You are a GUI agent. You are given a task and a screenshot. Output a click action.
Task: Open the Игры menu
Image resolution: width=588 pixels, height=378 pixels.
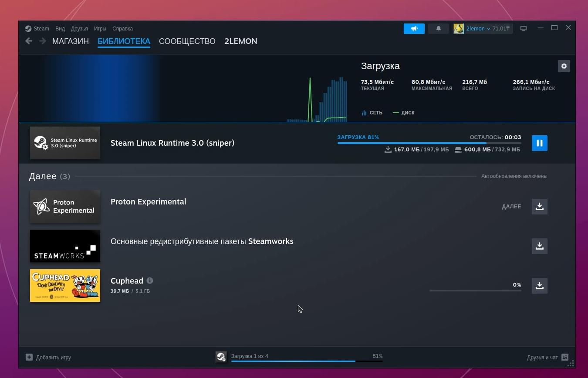click(100, 29)
